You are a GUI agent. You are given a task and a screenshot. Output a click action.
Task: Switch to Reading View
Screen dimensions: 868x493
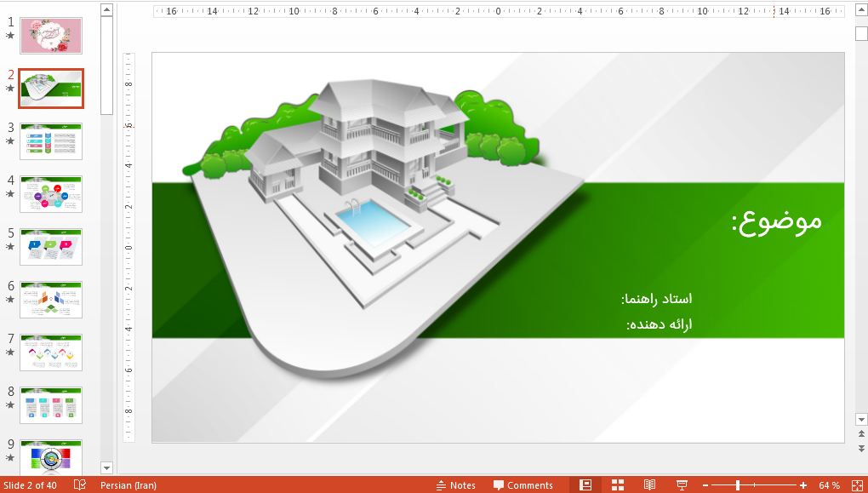point(649,484)
